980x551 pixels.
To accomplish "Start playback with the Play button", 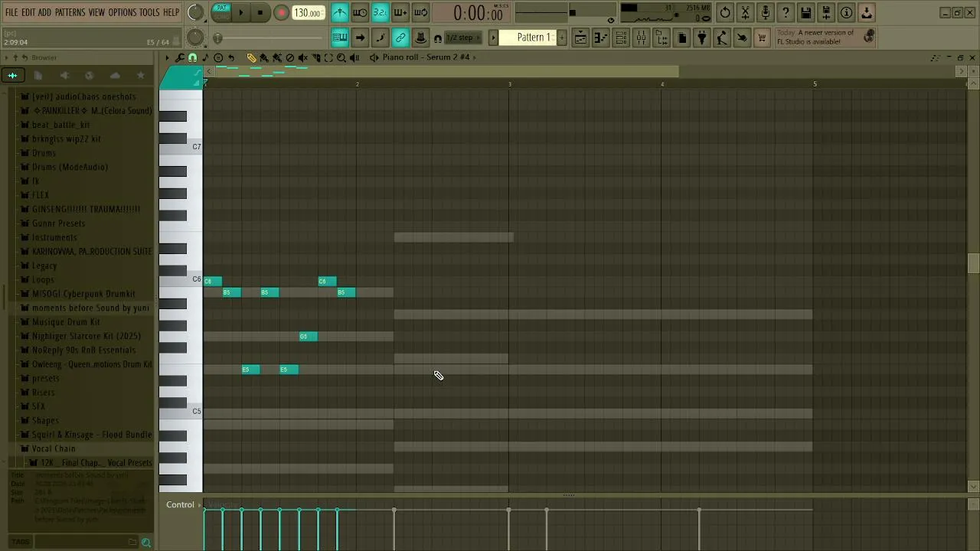I will [240, 12].
